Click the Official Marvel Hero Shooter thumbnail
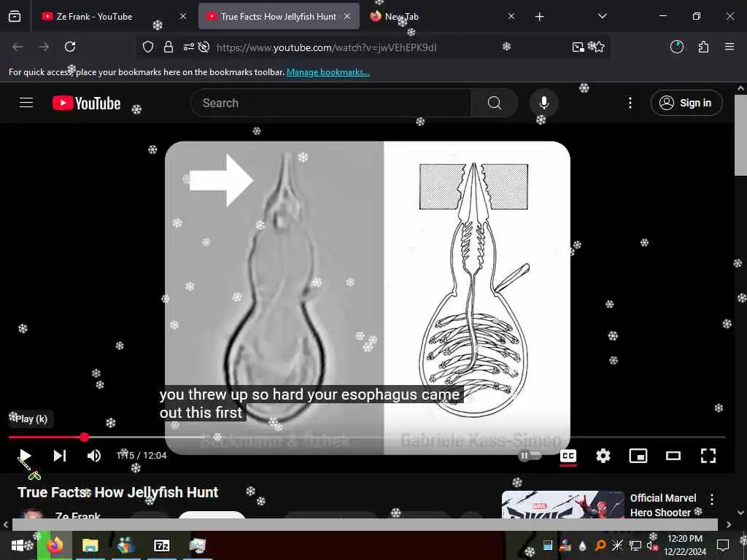Viewport: 747px width, 560px height. pyautogui.click(x=562, y=505)
